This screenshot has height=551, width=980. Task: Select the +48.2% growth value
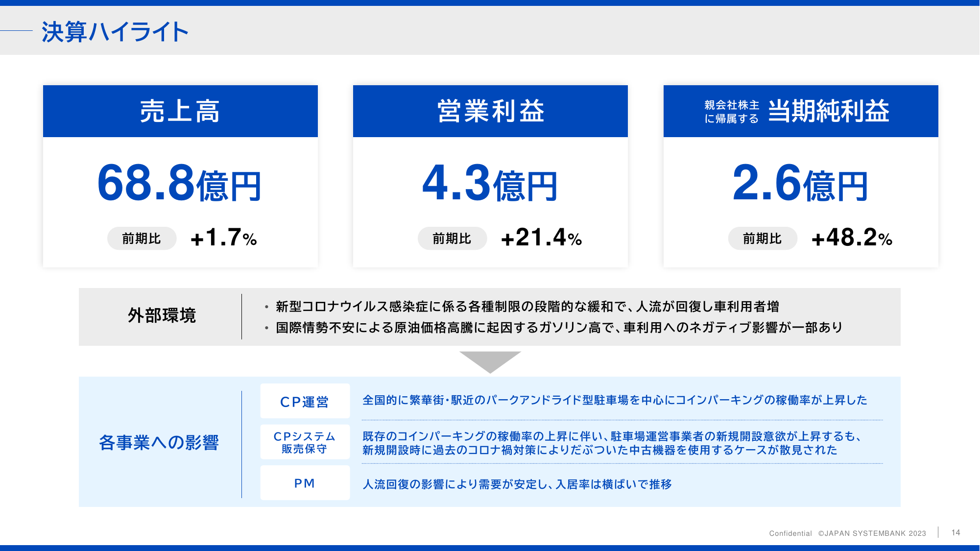pyautogui.click(x=852, y=238)
